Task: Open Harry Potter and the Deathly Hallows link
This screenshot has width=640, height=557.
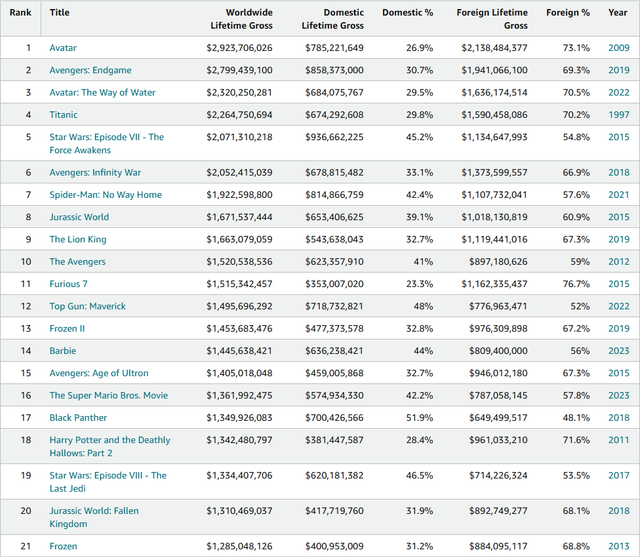Action: click(x=110, y=440)
